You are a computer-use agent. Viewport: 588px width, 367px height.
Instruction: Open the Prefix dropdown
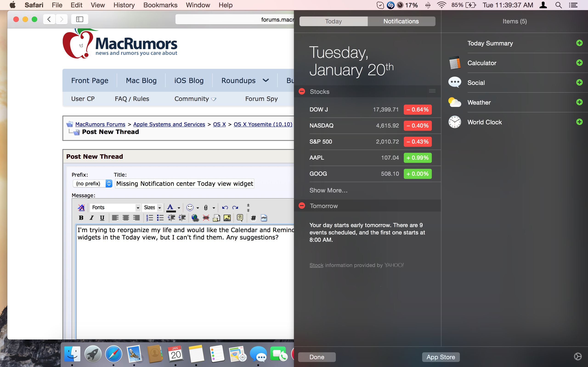click(93, 183)
